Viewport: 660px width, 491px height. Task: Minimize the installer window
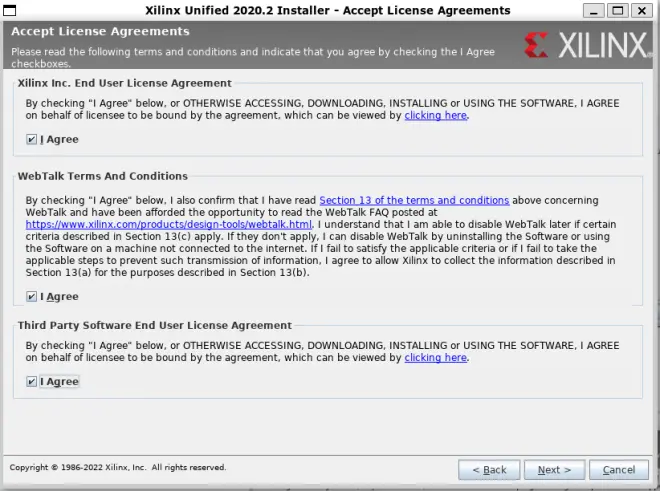[593, 11]
